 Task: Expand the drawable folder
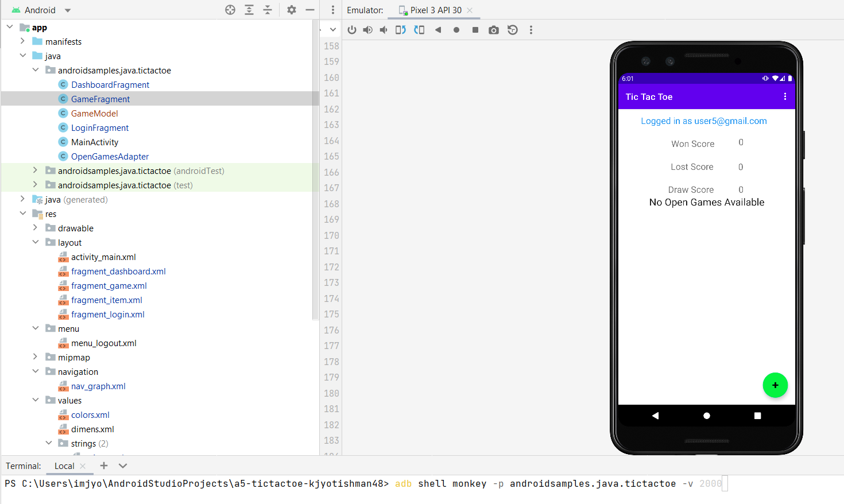[x=35, y=228]
